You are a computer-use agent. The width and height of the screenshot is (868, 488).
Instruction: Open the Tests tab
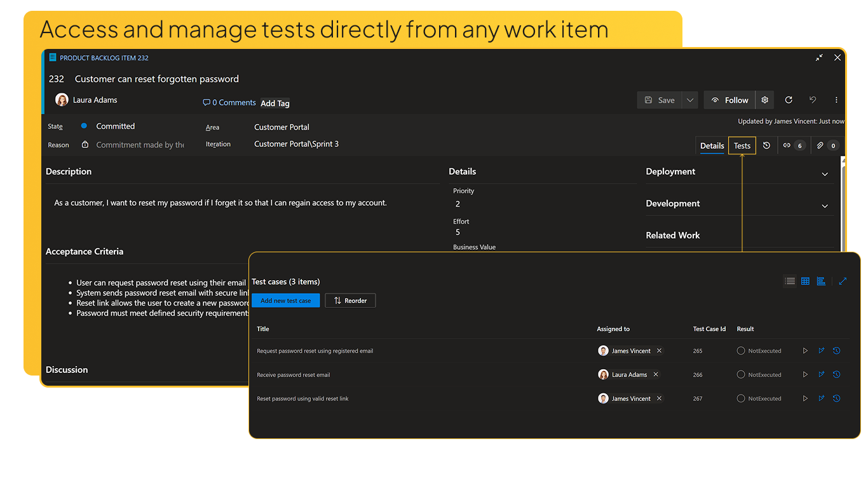(x=742, y=146)
